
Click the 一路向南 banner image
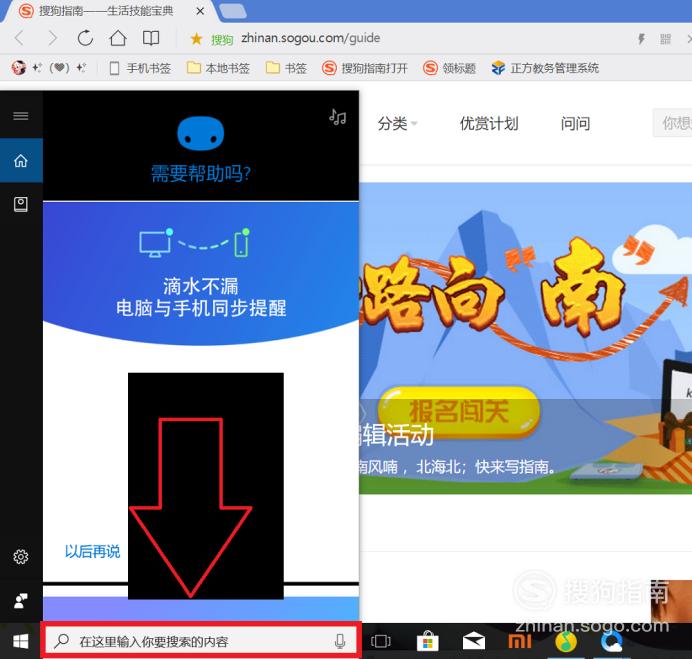click(x=525, y=338)
